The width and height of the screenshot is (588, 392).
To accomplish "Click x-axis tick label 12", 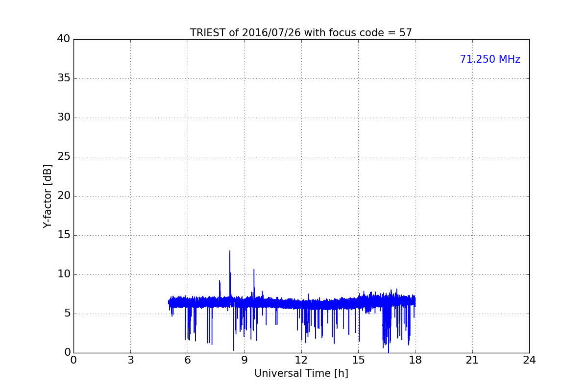I will tap(301, 360).
